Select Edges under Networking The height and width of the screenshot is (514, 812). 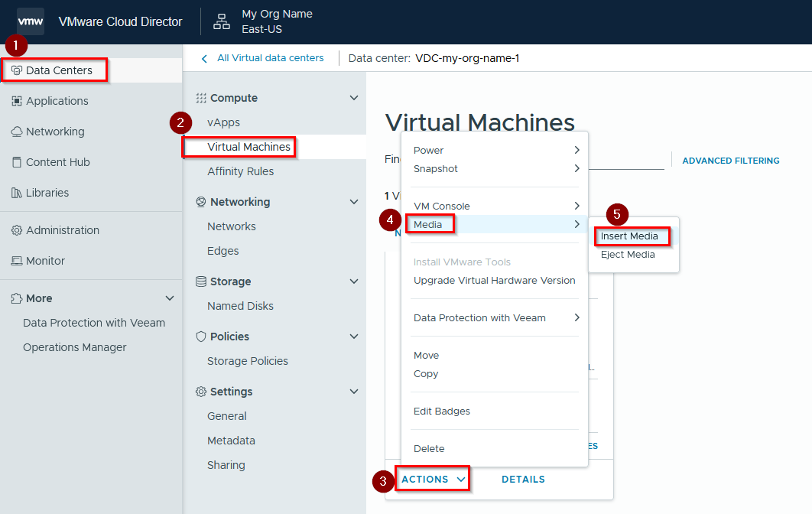coord(222,251)
